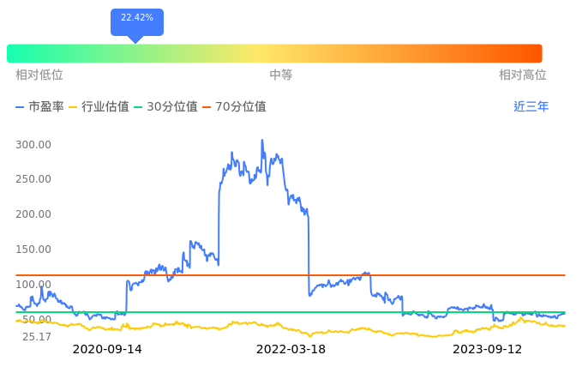Select the 相对低位 label
The height and width of the screenshot is (379, 588).
(x=39, y=75)
